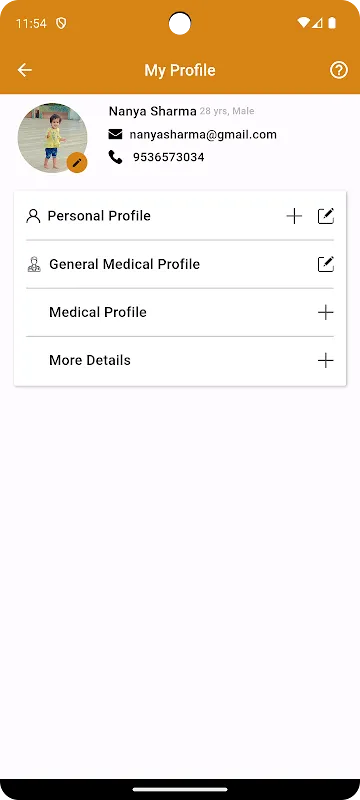Screen dimensions: 360x800
Task: Tap phone number 9536573034
Action: [169, 157]
